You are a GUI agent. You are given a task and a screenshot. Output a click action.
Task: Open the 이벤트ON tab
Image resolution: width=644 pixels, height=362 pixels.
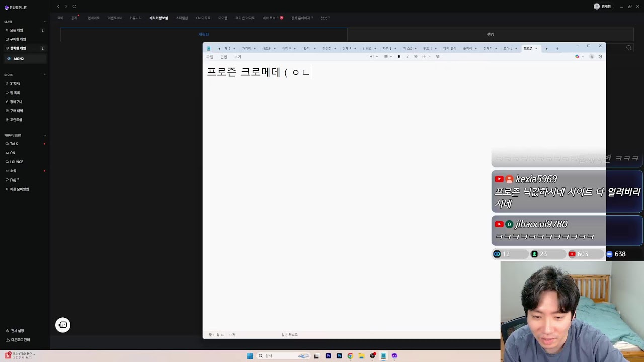[x=115, y=18]
